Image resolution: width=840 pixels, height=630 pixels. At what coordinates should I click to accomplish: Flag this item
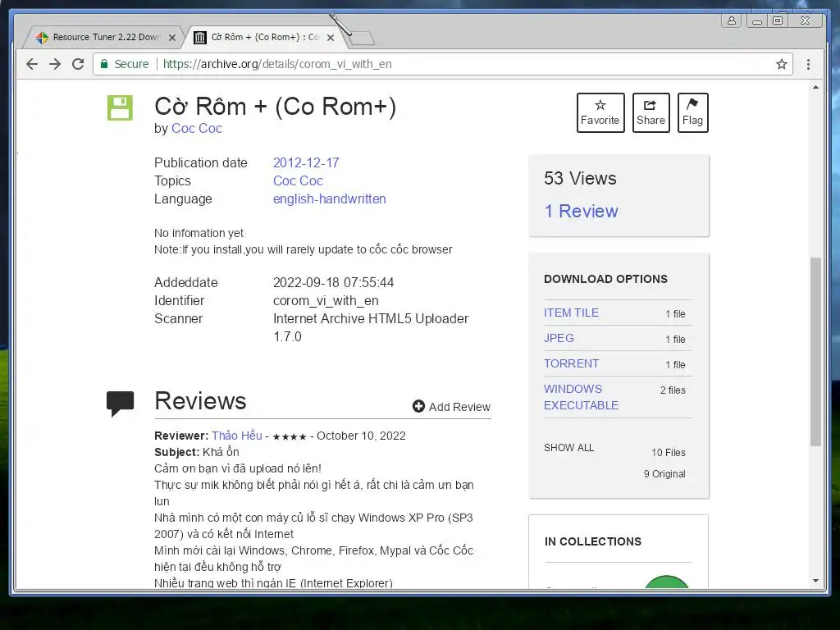click(692, 112)
